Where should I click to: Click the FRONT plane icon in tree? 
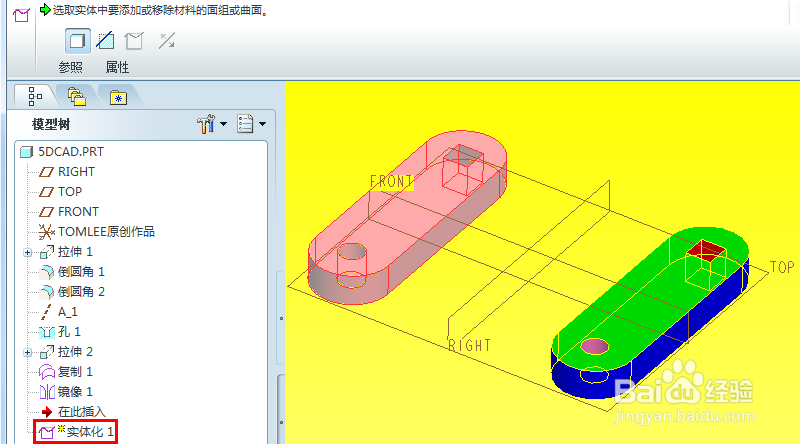click(x=46, y=212)
